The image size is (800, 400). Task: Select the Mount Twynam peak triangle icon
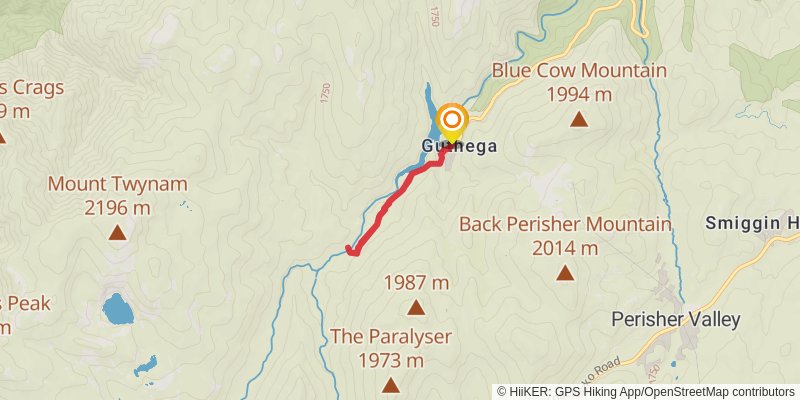[x=117, y=233]
